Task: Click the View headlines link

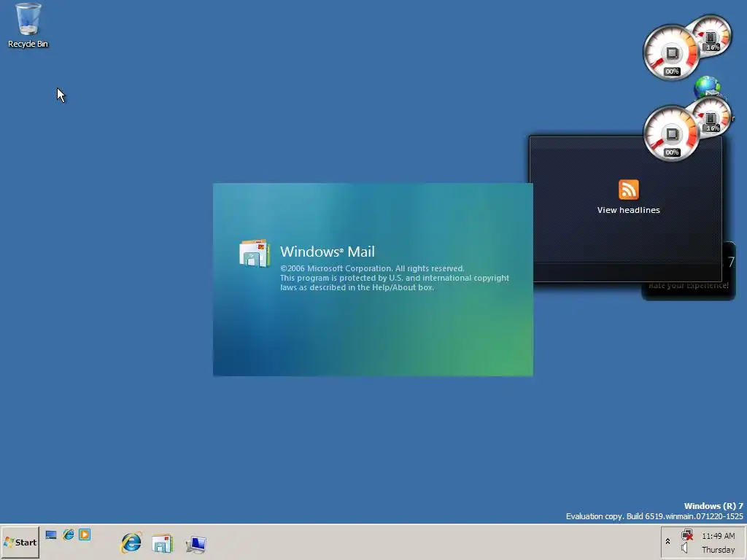Action: click(x=628, y=210)
